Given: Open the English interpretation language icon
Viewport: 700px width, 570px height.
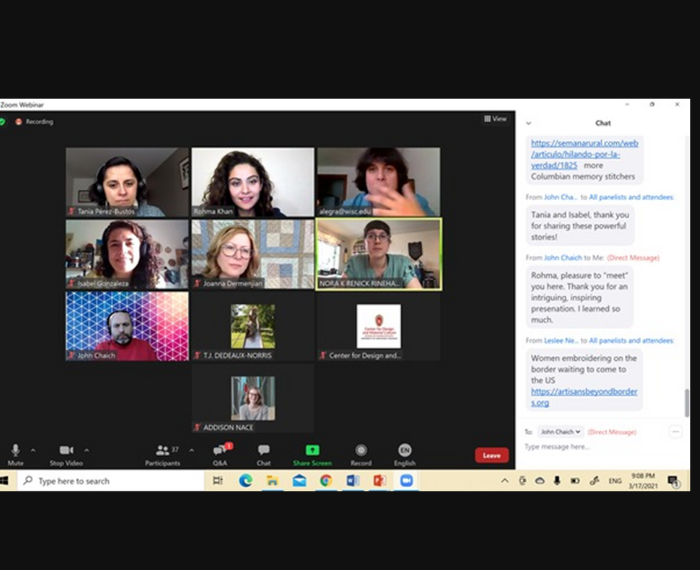Looking at the screenshot, I should pos(404,451).
